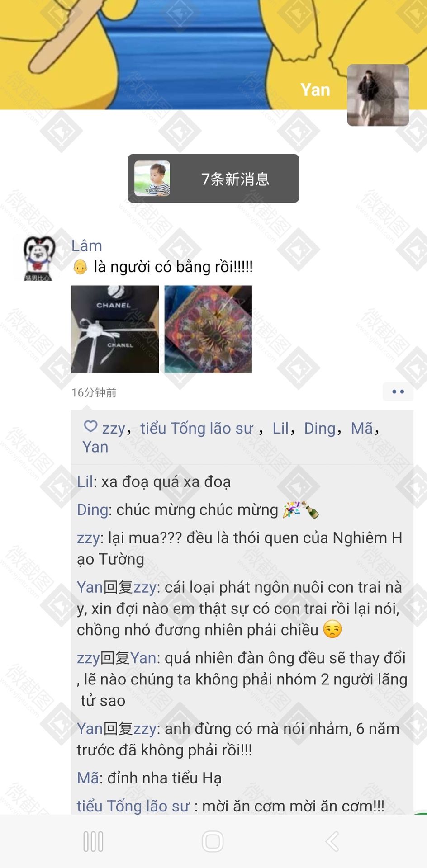The image size is (427, 868).
Task: Open the Android recent apps button
Action: (x=94, y=842)
